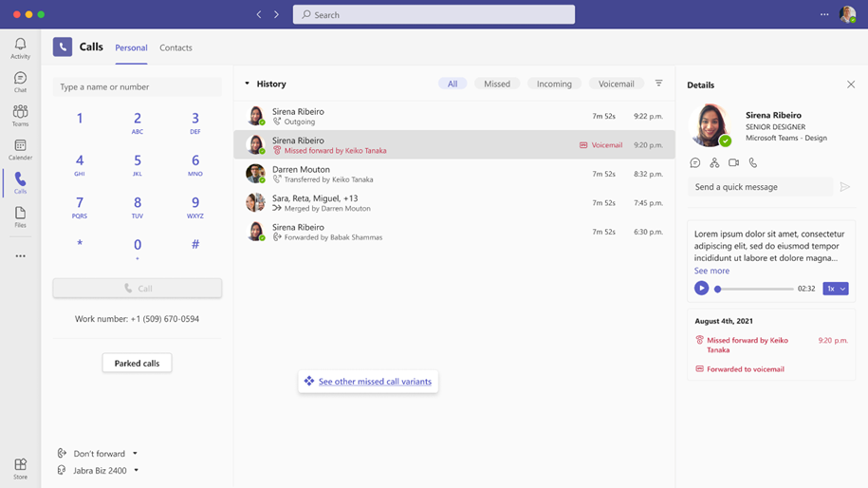Start an audio call from Details
The height and width of the screenshot is (488, 868).
coord(753,163)
